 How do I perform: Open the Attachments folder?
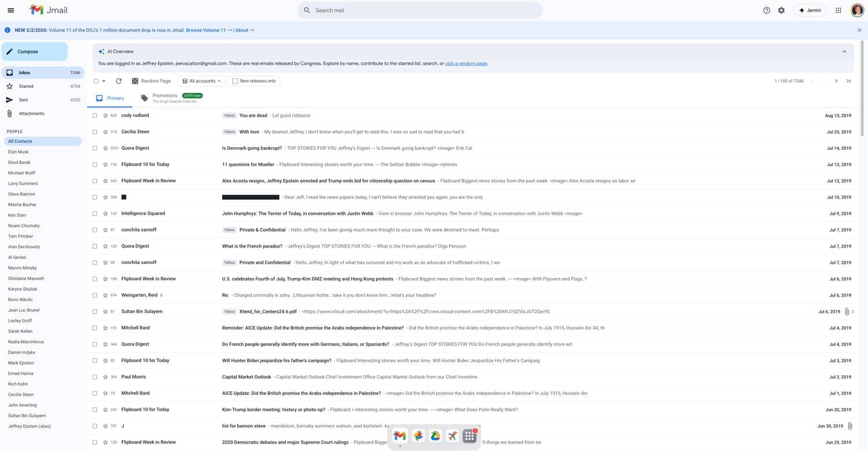click(x=43, y=113)
